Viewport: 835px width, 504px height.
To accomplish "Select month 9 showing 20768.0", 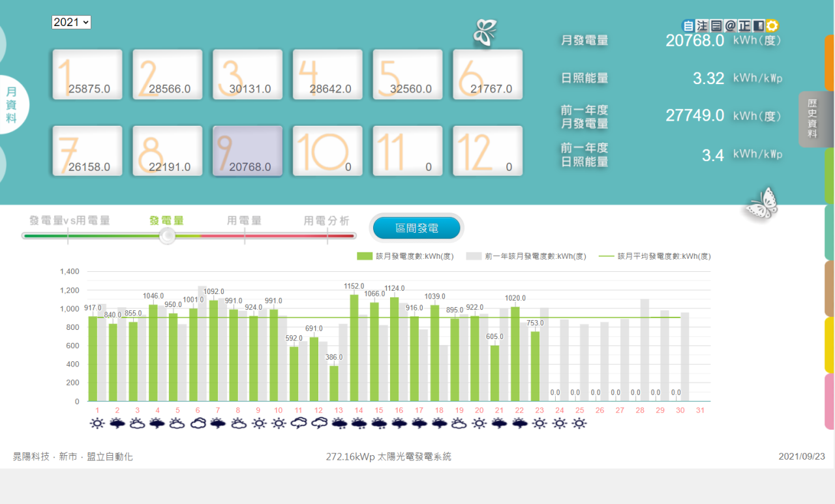I will pyautogui.click(x=247, y=151).
